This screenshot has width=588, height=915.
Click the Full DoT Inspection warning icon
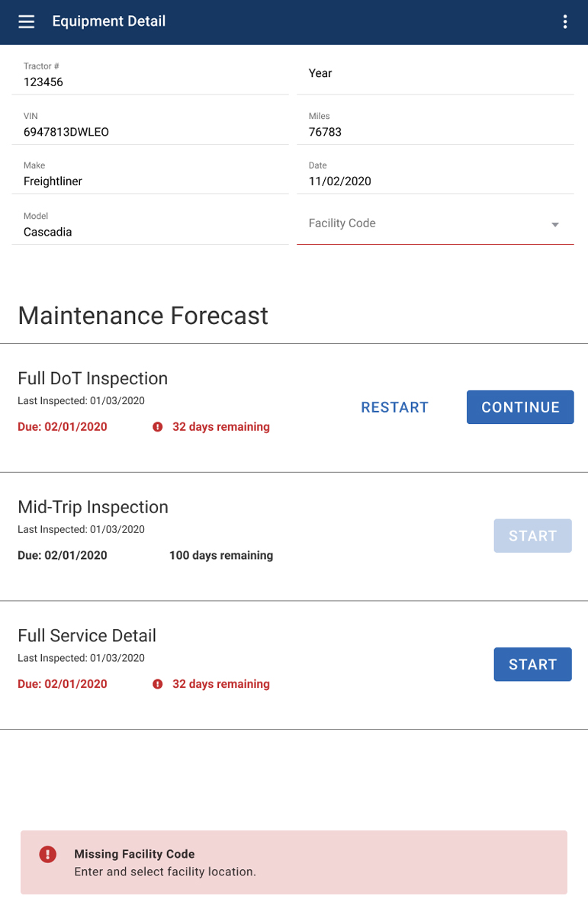[x=158, y=427]
